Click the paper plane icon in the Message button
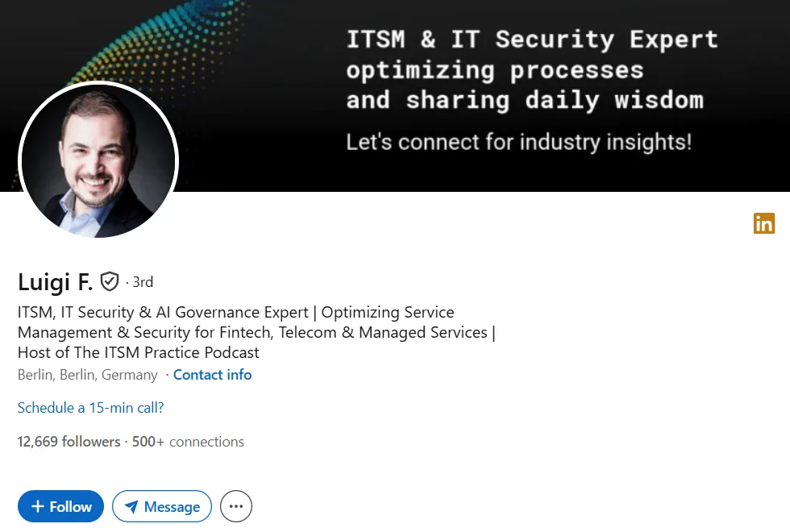Screen dimensions: 790x532 [131, 507]
